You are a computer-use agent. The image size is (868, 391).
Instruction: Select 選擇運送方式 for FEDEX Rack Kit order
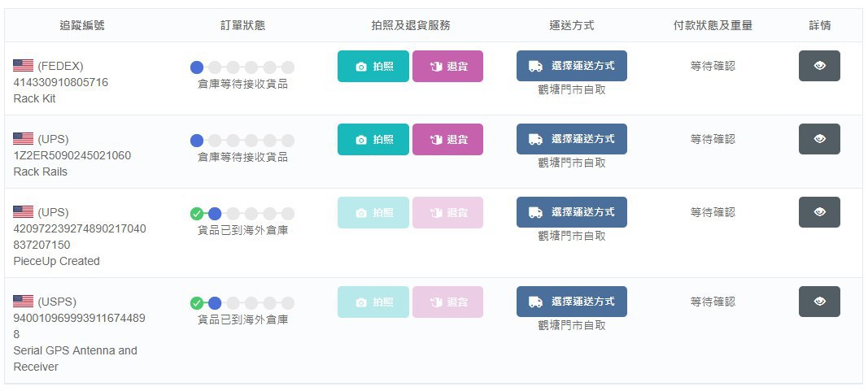click(572, 66)
